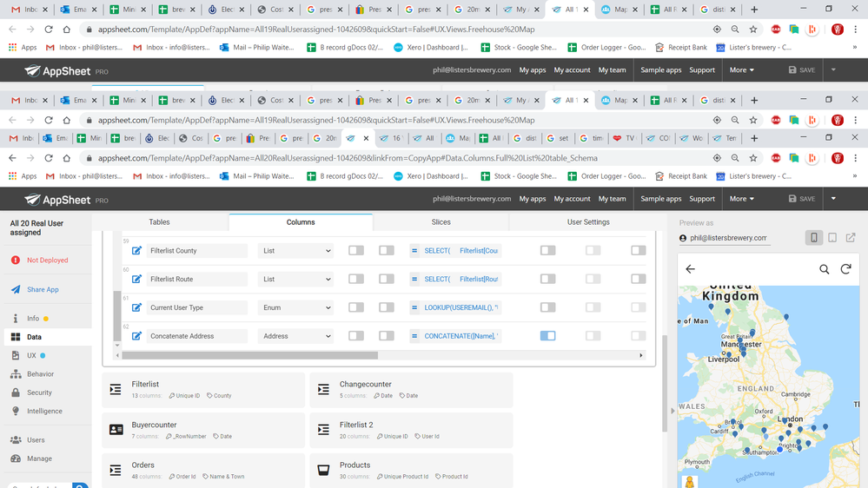Open dropdown arrow next to SAVE
The height and width of the screenshot is (488, 868).
(833, 199)
